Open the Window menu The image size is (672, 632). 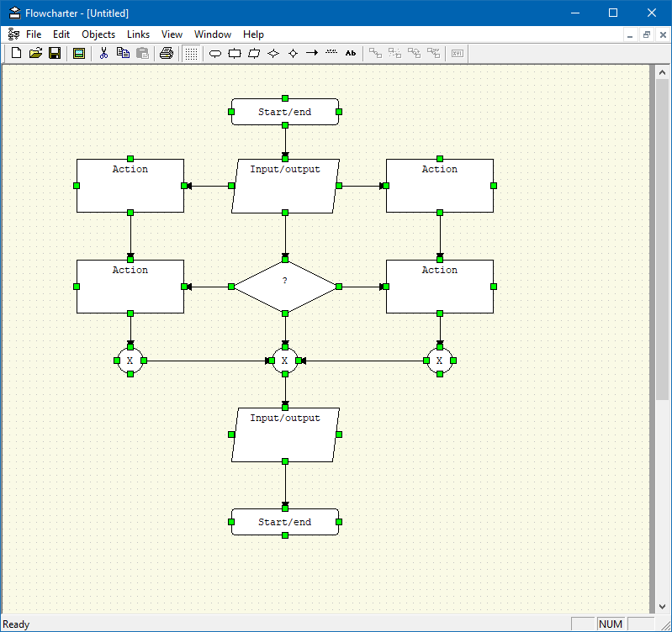pos(213,34)
